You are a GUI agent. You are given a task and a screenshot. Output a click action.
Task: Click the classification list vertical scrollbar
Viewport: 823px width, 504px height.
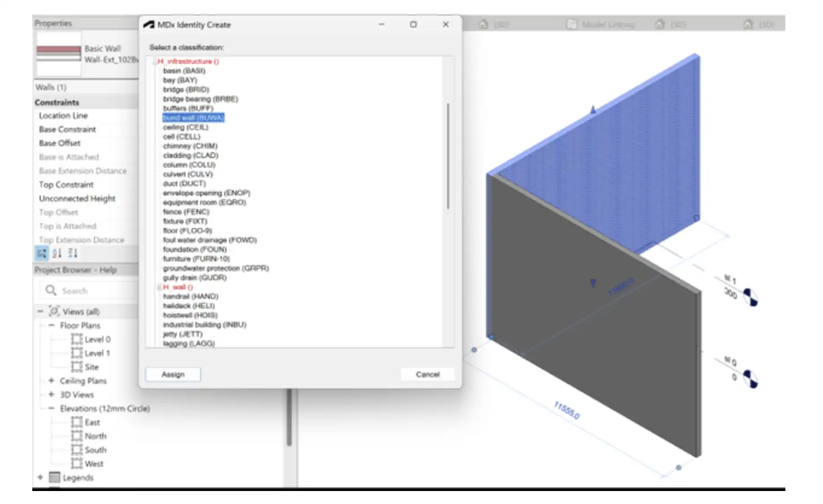click(448, 156)
